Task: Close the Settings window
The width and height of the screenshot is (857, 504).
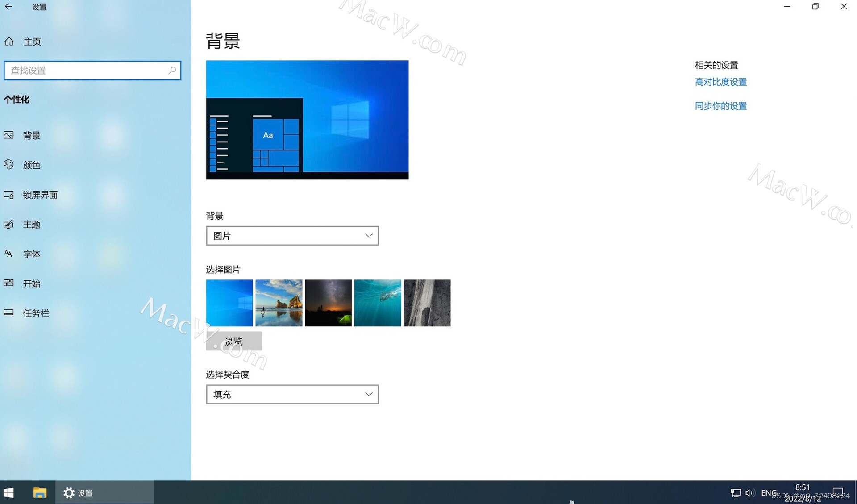Action: coord(844,7)
